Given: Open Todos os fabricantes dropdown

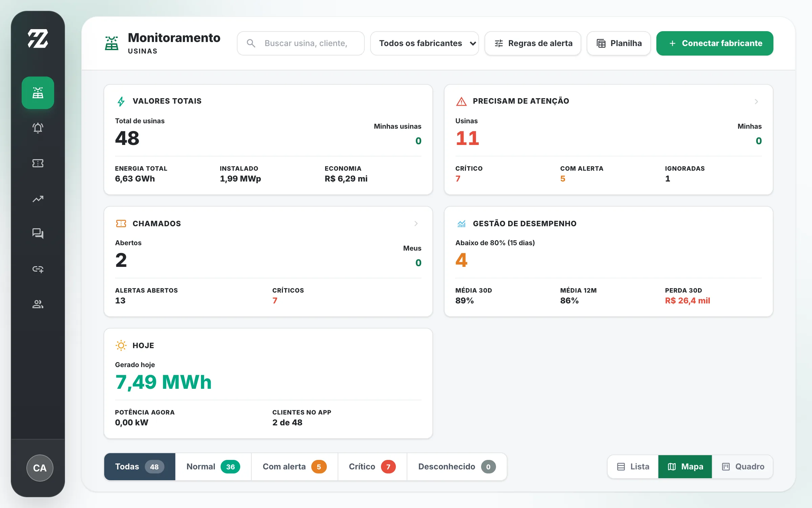Looking at the screenshot, I should point(425,43).
